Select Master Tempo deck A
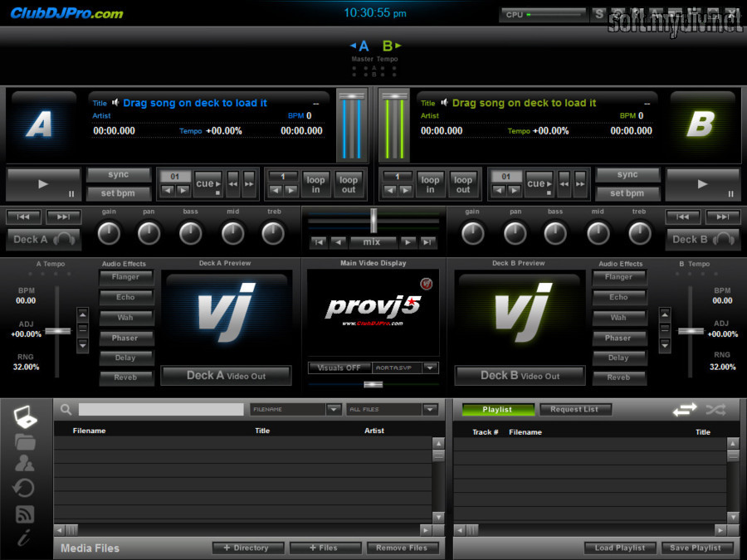747x560 pixels. 361,46
